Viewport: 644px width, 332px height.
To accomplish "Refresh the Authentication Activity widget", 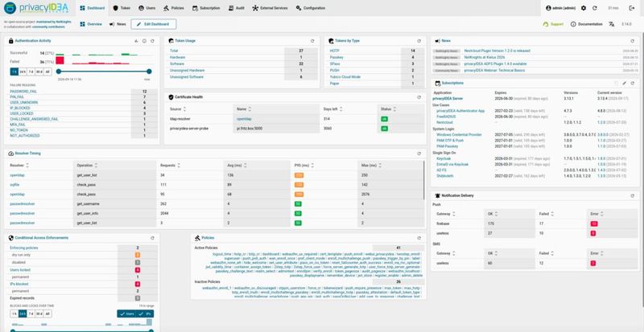I will click(152, 41).
